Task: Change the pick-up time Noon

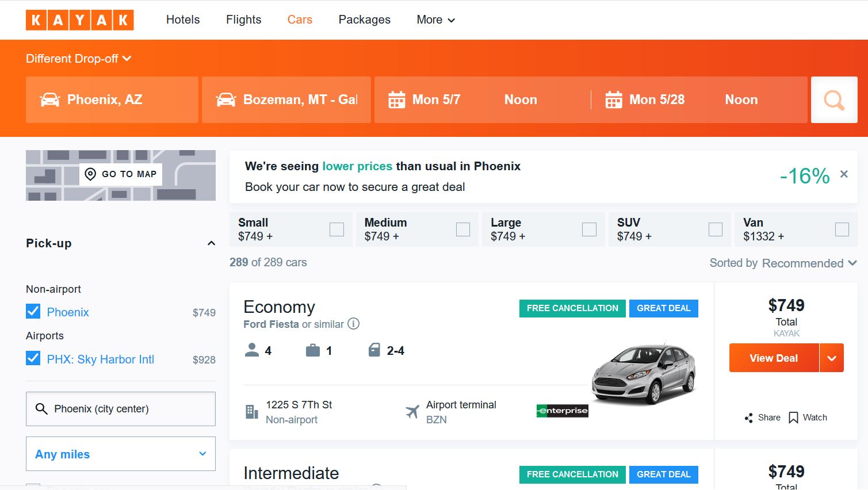Action: (x=521, y=99)
